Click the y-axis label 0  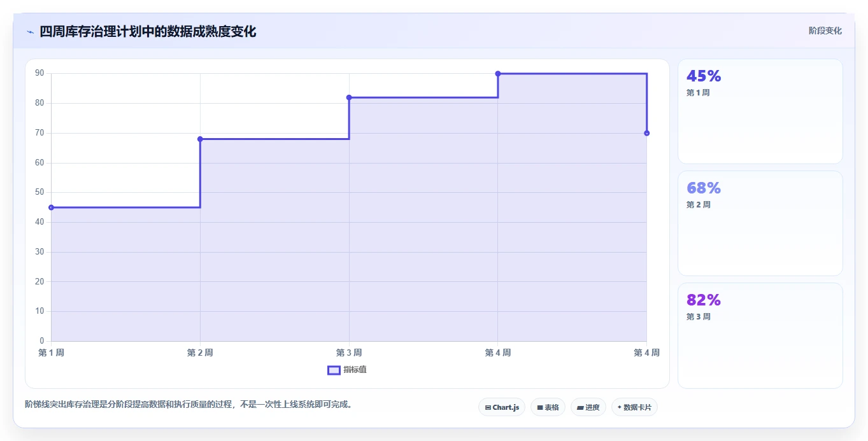42,341
